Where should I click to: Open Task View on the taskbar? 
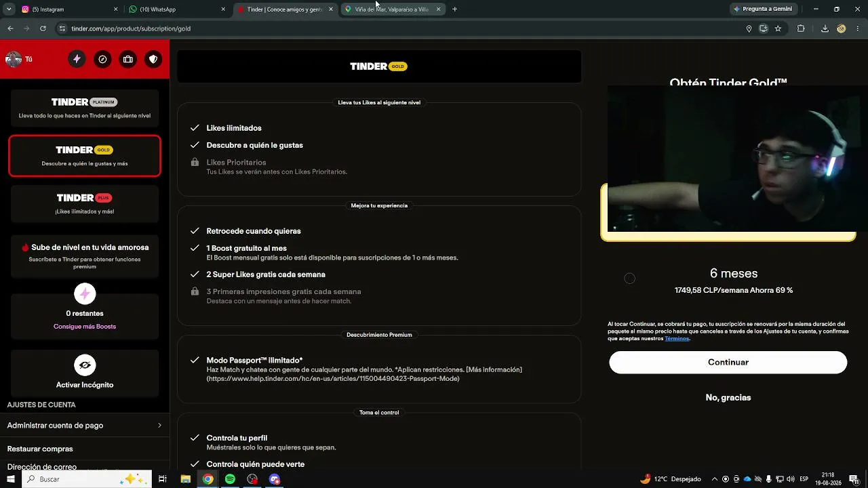pos(163,479)
